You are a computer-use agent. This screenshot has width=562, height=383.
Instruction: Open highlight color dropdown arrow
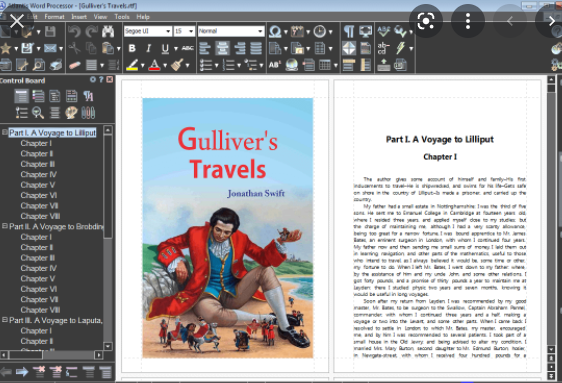click(143, 65)
